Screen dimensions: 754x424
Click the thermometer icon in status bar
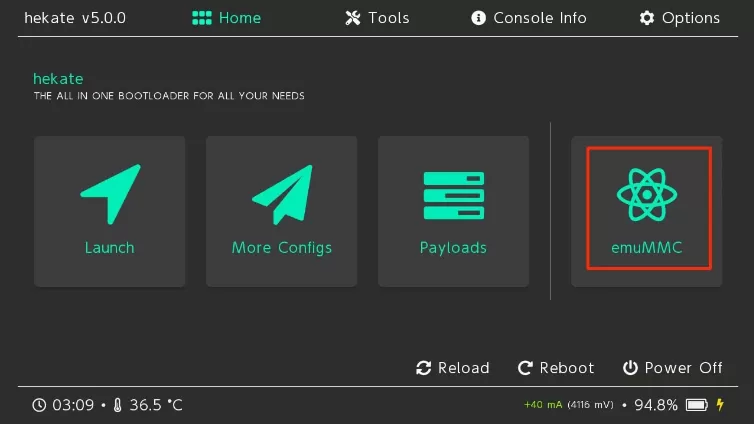117,405
